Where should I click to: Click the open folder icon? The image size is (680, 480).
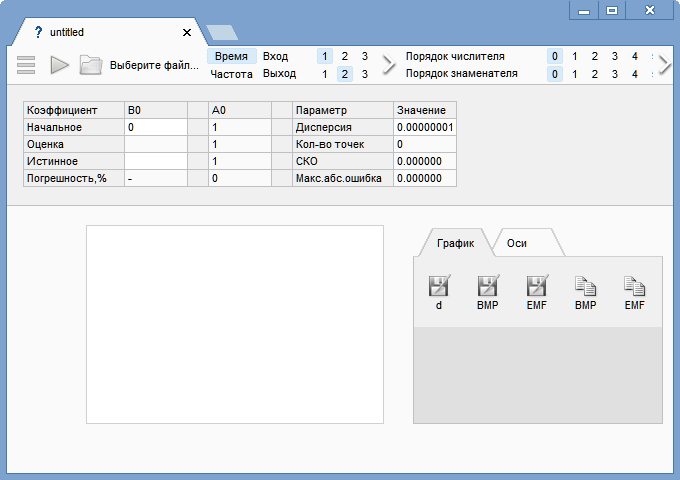click(x=91, y=65)
